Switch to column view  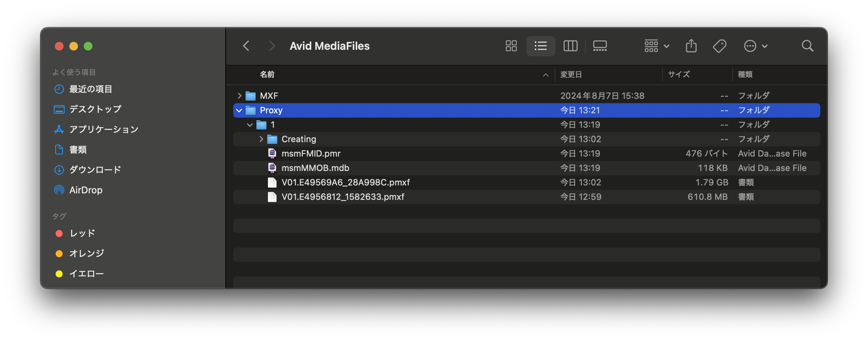pyautogui.click(x=570, y=46)
